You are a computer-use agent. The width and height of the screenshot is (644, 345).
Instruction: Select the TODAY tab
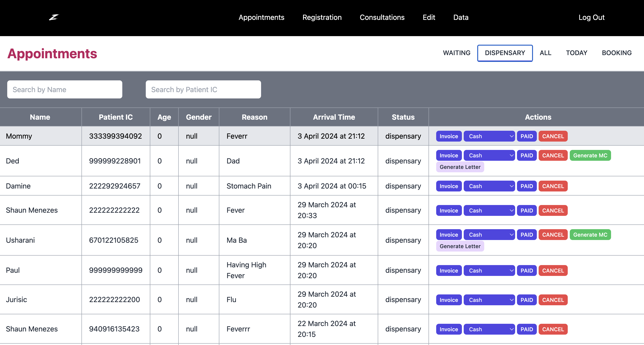click(577, 53)
